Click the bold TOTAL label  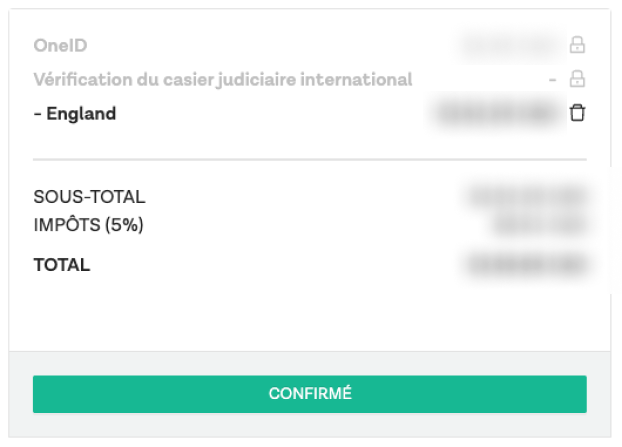pos(62,265)
